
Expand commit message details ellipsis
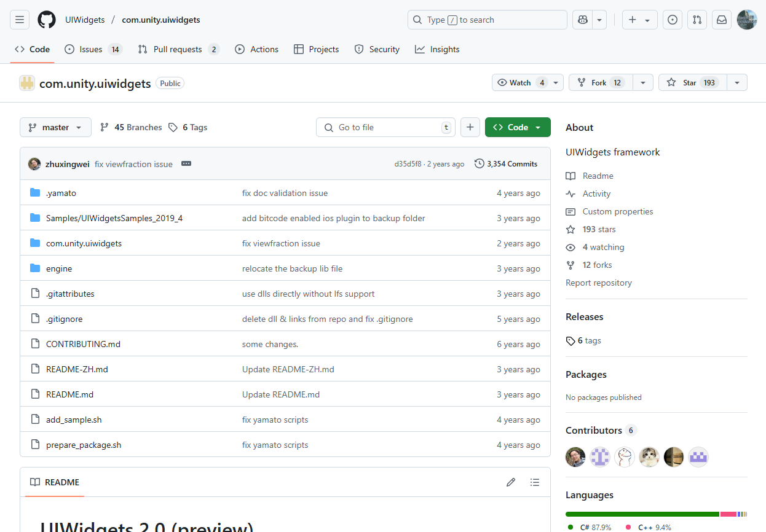pyautogui.click(x=186, y=164)
